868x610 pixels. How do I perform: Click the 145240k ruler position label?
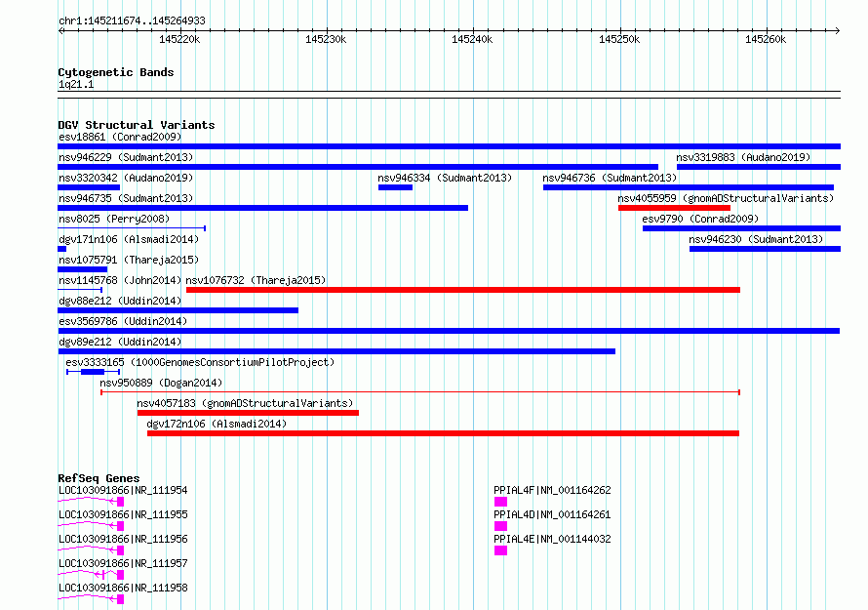click(472, 39)
